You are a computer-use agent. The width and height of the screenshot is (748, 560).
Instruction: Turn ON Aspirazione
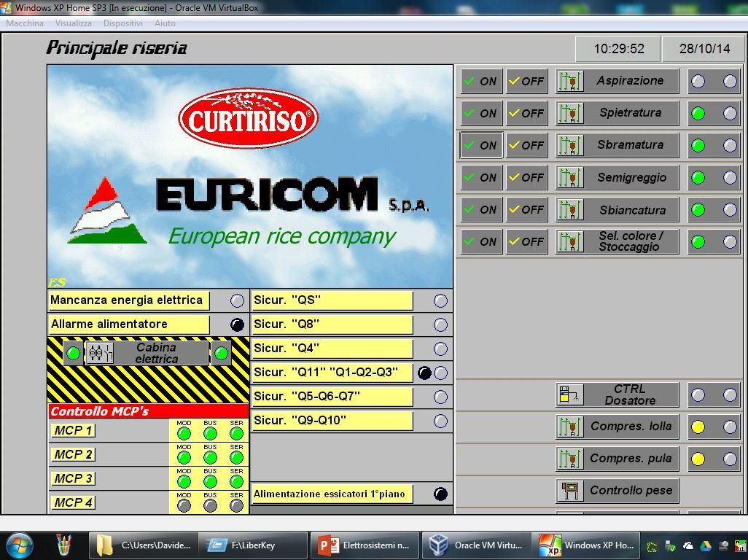click(481, 81)
